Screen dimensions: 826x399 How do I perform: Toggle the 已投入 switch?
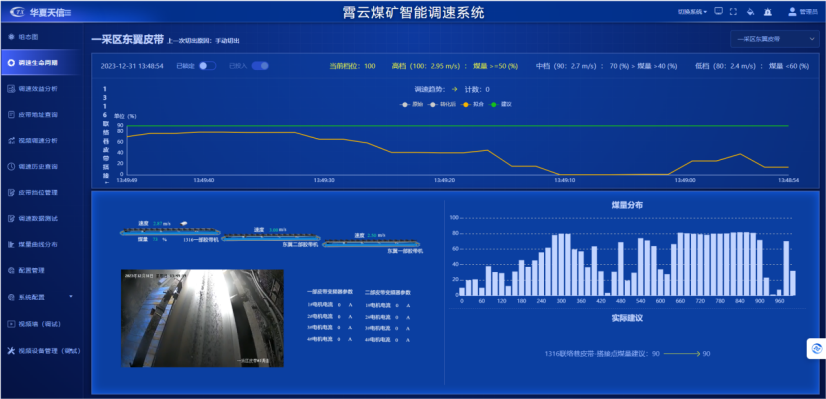click(260, 66)
